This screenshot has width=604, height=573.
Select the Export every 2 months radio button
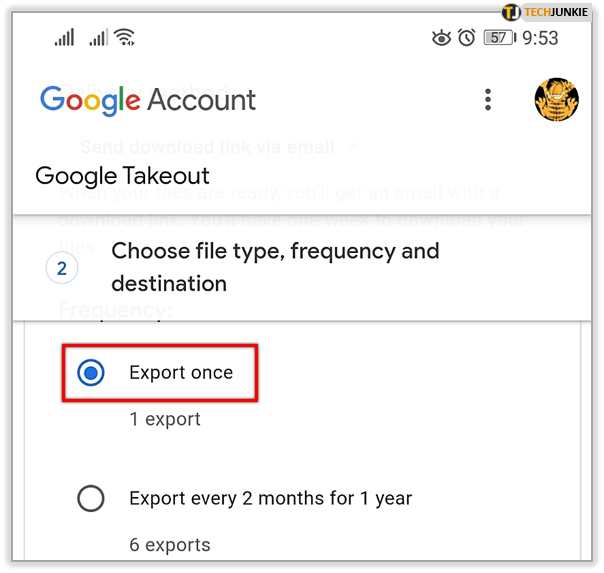click(91, 498)
